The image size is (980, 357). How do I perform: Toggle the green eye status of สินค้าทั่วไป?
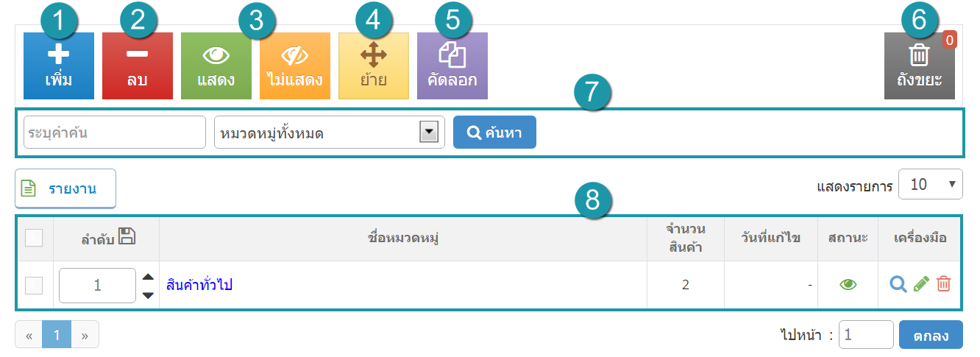[x=848, y=285]
